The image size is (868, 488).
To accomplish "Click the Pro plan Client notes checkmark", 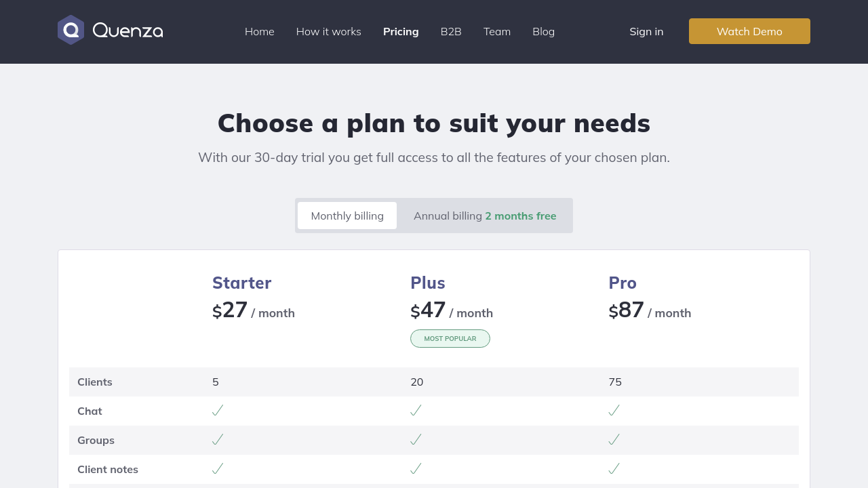I will [x=614, y=469].
